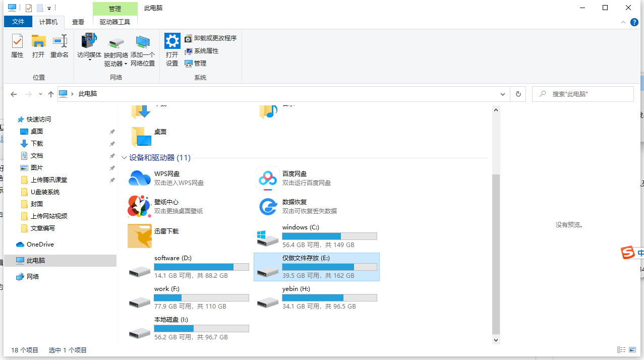The image size is (644, 360).
Task: Open OneDrive from the sidebar
Action: (39, 244)
